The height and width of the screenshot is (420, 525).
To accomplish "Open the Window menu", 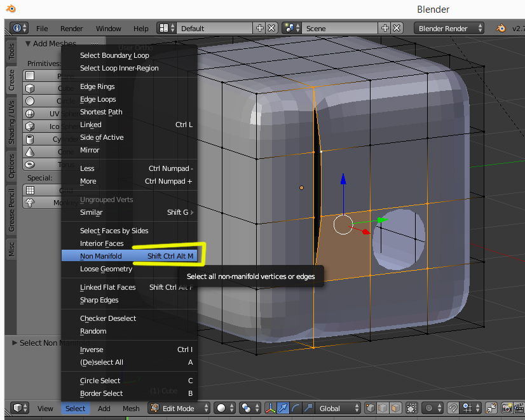I will coord(109,29).
